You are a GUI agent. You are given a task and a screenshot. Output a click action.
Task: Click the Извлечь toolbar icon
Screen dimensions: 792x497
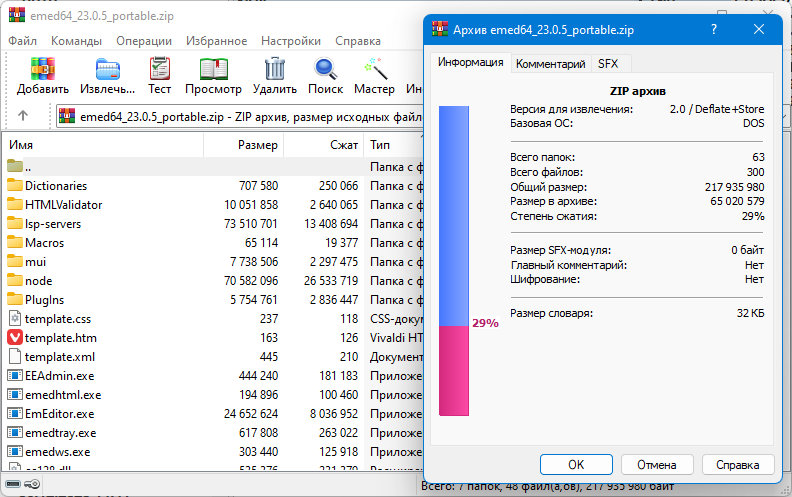coord(108,69)
